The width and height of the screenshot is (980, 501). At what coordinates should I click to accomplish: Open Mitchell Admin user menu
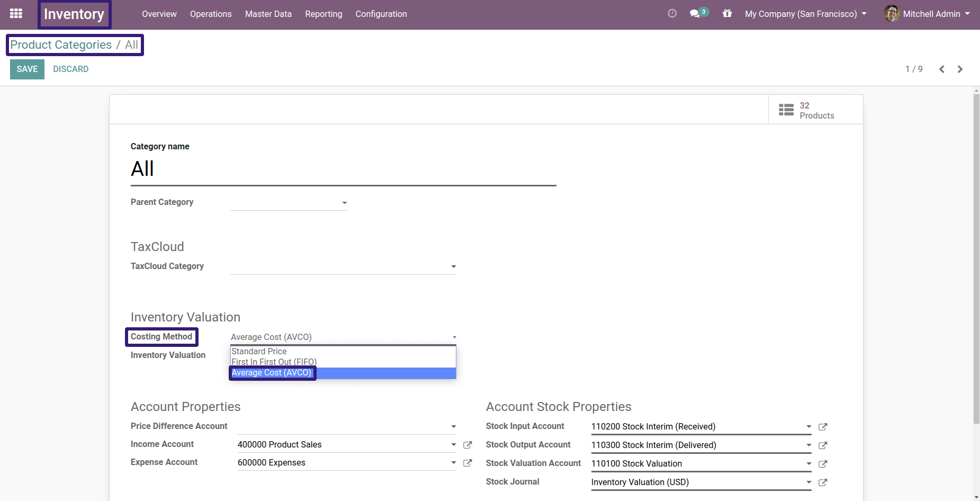927,14
